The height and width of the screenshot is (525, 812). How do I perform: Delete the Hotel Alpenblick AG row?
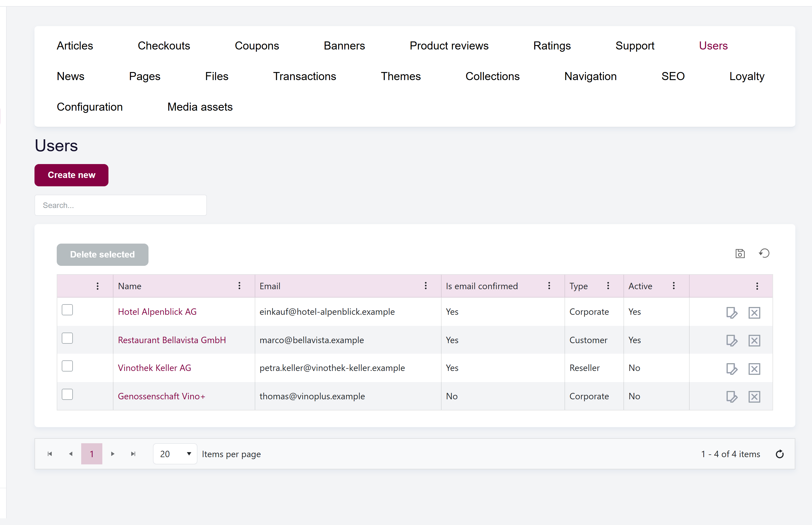pyautogui.click(x=754, y=313)
